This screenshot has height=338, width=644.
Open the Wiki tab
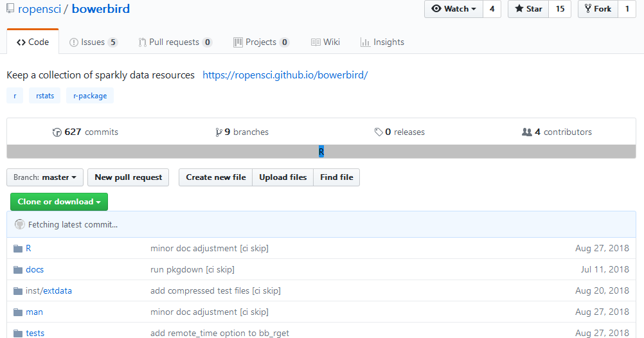point(325,42)
